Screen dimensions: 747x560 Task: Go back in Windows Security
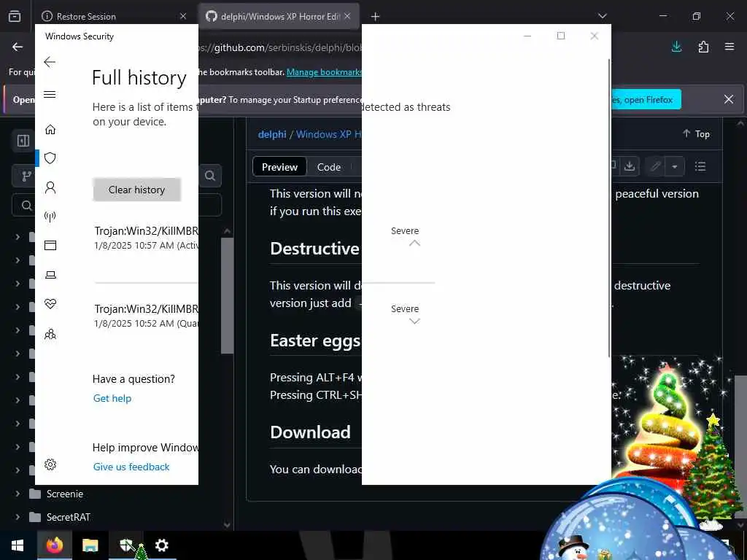tap(50, 62)
